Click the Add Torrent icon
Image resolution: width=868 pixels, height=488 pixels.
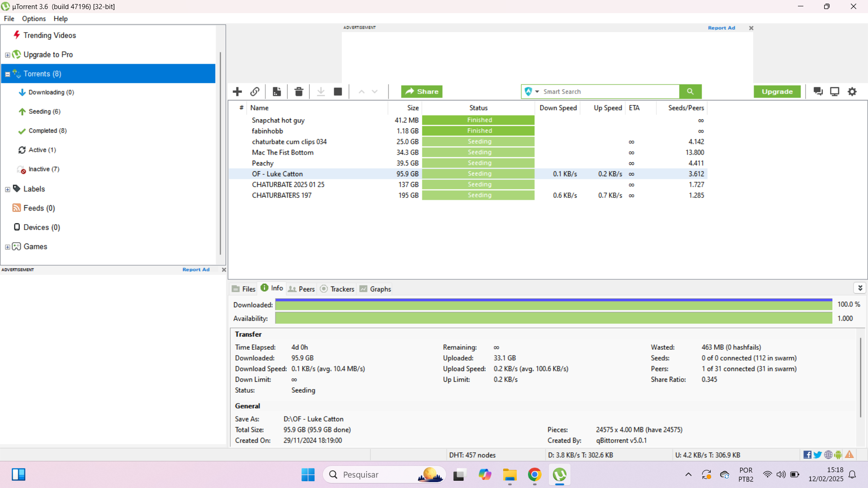237,91
